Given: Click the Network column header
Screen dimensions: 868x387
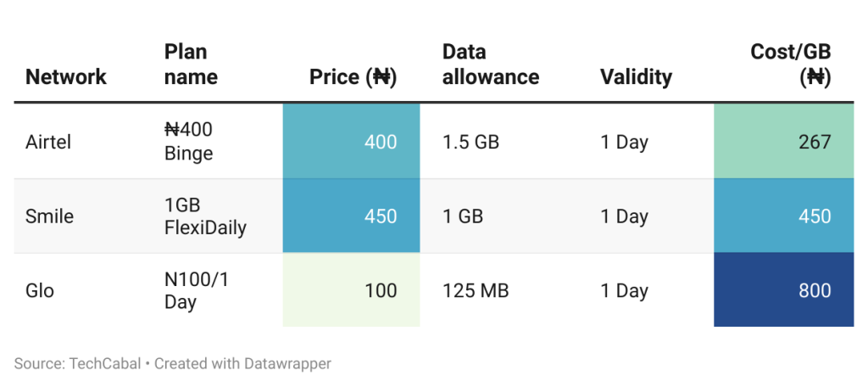Looking at the screenshot, I should pyautogui.click(x=66, y=77).
